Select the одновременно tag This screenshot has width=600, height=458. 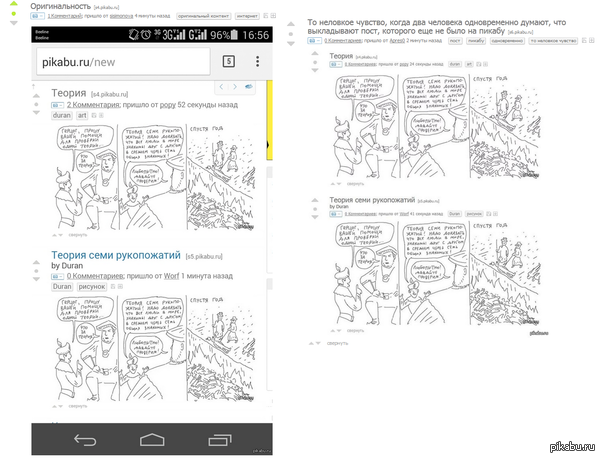click(507, 41)
